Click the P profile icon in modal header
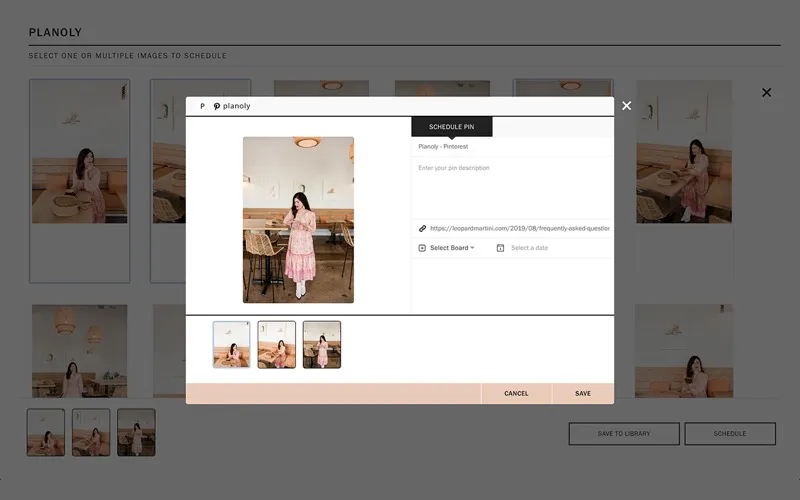800x500 pixels. point(203,106)
